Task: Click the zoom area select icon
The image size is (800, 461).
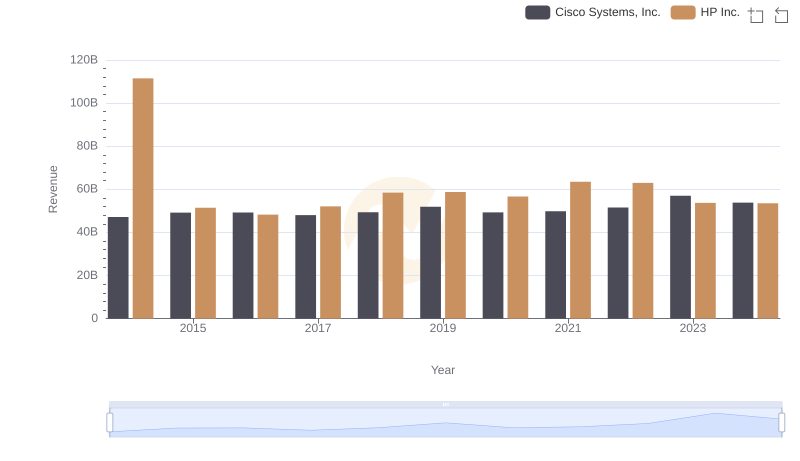Action: (756, 15)
